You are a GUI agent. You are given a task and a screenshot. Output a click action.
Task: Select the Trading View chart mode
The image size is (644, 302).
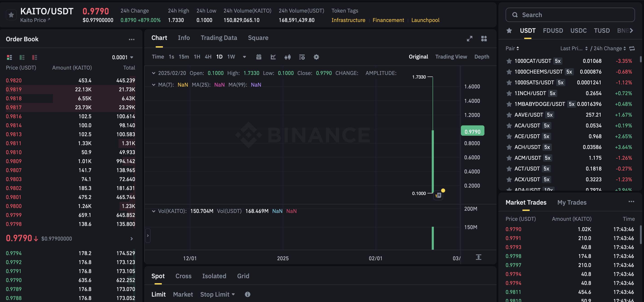(451, 57)
